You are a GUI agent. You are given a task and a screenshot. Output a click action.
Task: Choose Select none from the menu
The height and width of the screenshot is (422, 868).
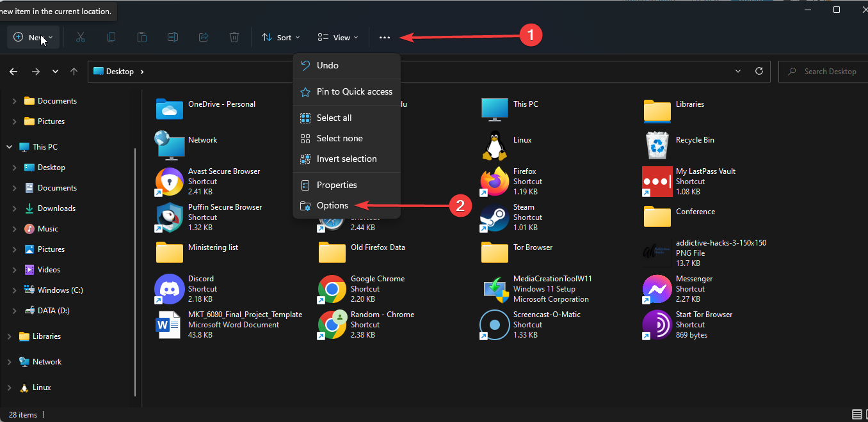(x=346, y=138)
